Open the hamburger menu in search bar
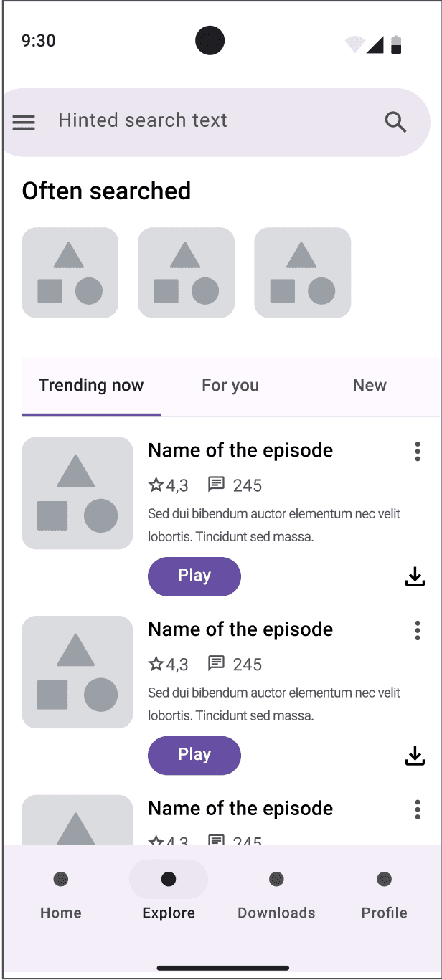The height and width of the screenshot is (980, 442). 24,123
